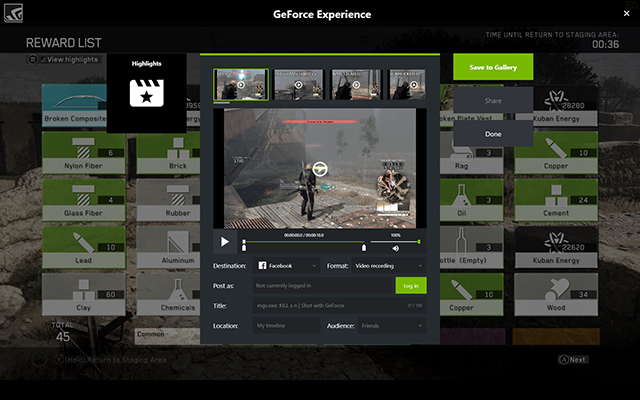Open the Destination Facebook dropdown
Image resolution: width=640 pixels, height=400 pixels.
(x=287, y=266)
